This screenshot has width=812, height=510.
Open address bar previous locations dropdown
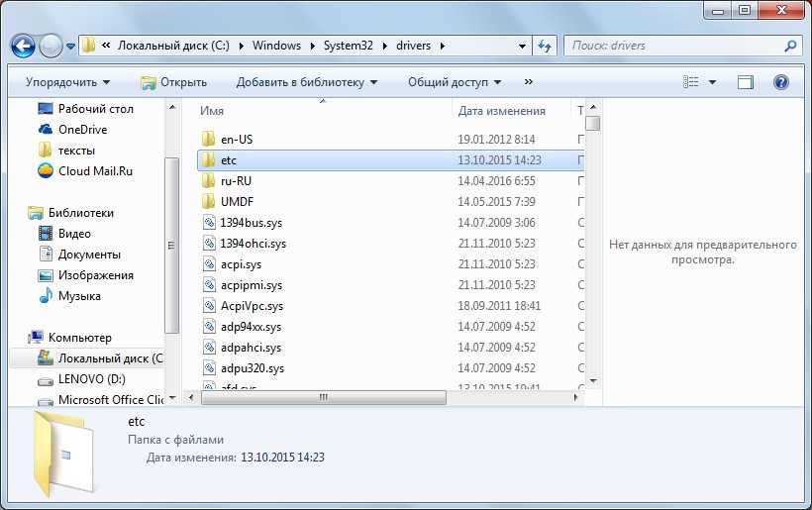click(x=522, y=47)
